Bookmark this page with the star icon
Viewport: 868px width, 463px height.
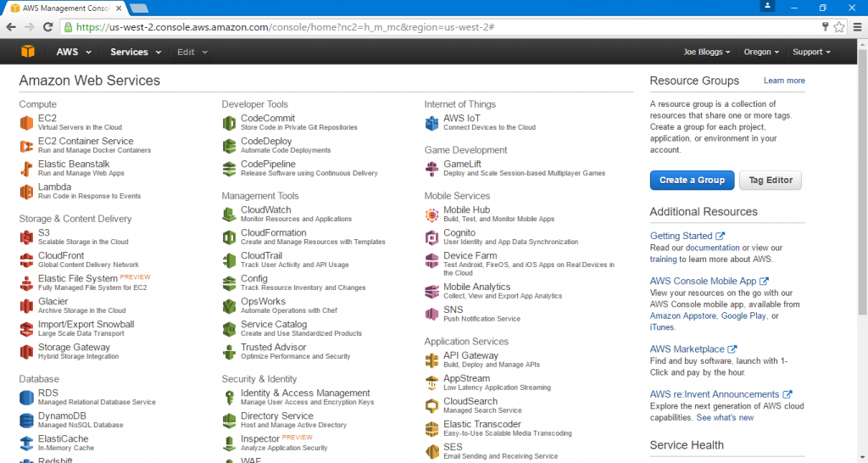(839, 27)
